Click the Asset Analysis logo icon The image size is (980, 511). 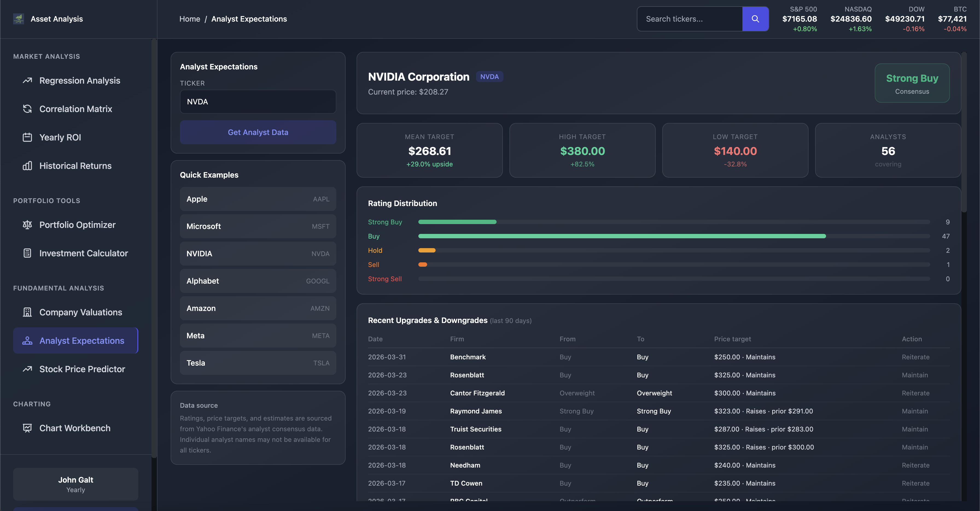18,19
